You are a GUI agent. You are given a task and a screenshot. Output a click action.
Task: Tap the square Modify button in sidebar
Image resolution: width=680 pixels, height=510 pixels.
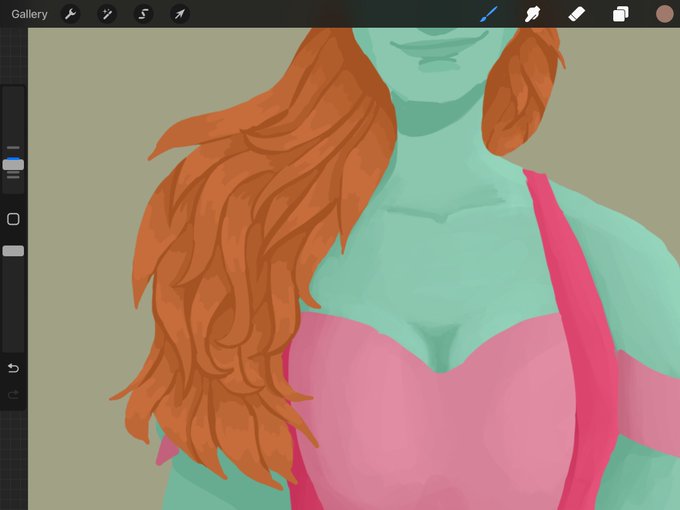pyautogui.click(x=13, y=219)
